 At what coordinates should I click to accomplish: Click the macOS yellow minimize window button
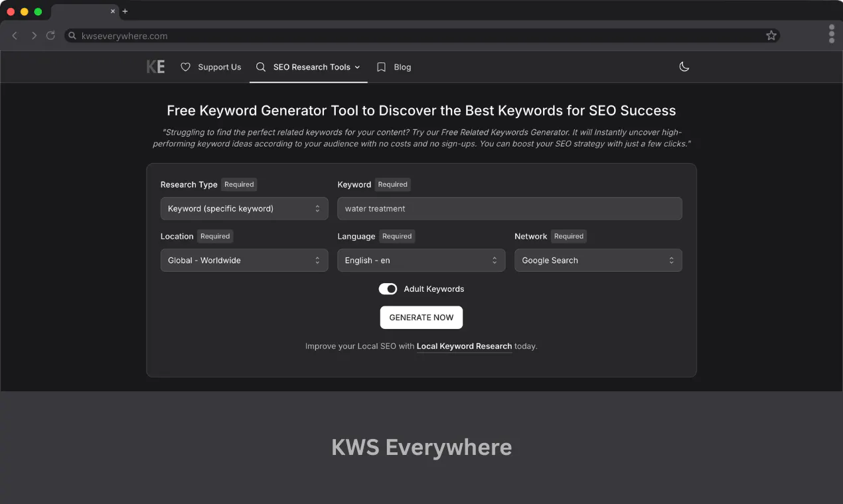(25, 12)
